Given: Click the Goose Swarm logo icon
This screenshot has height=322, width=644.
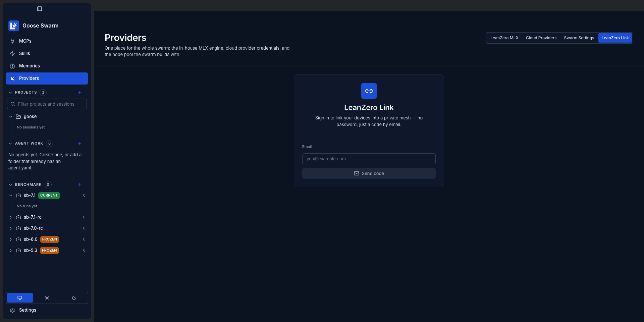Looking at the screenshot, I should (x=14, y=26).
